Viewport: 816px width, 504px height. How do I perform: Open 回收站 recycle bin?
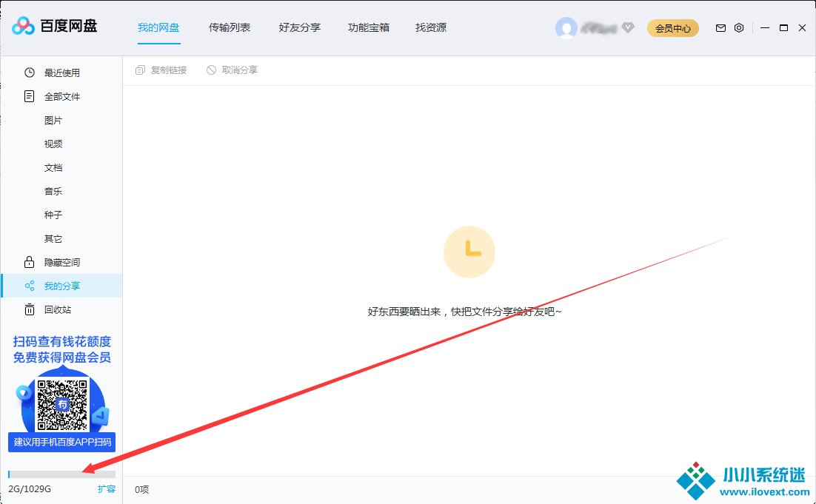pyautogui.click(x=58, y=309)
